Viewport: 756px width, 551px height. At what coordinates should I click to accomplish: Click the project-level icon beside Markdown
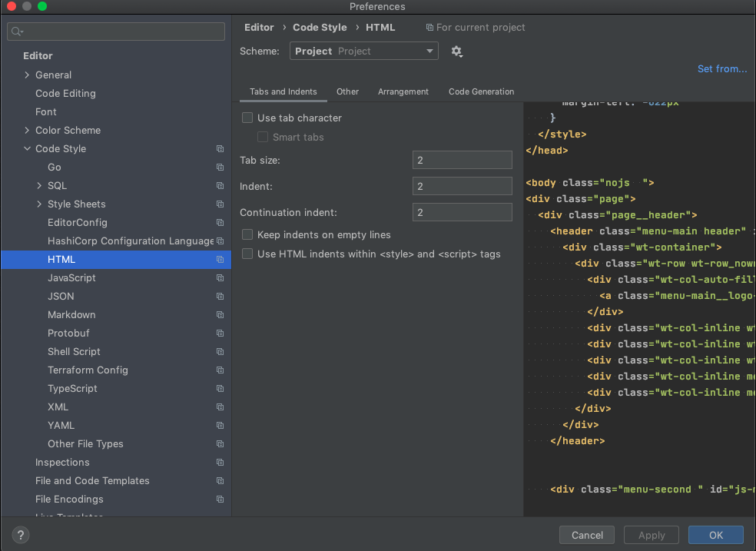(x=220, y=315)
